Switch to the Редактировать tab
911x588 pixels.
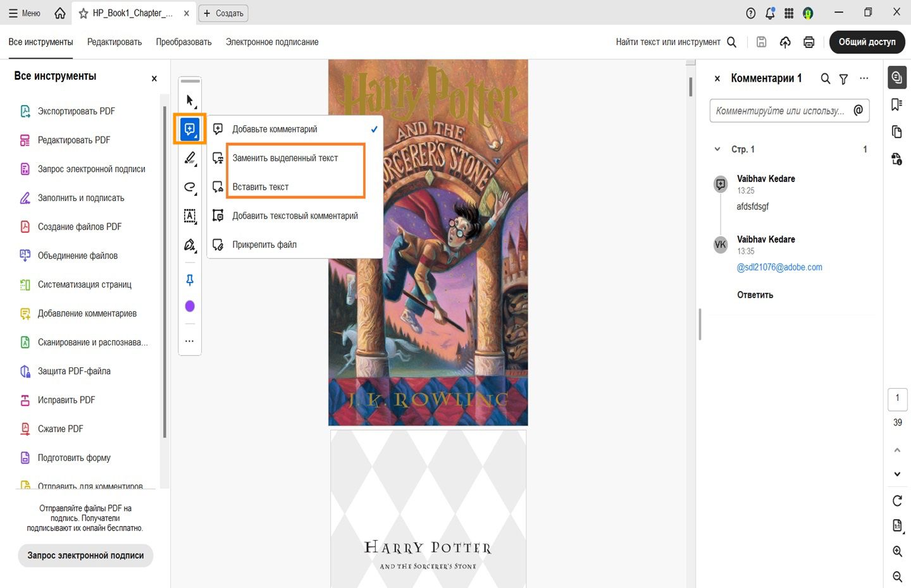(115, 42)
